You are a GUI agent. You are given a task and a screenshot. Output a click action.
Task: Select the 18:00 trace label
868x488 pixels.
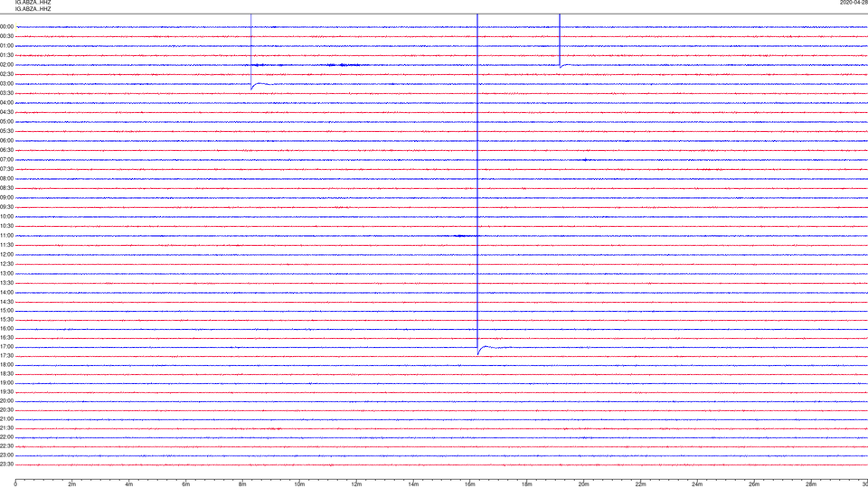6,365
